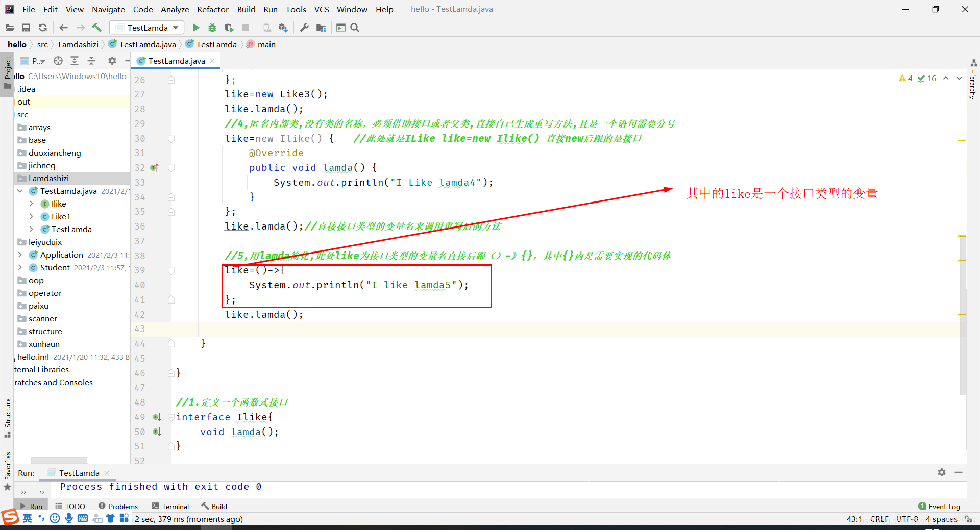This screenshot has width=980, height=530.
Task: Click the Search Everywhere magnifier icon
Action: pos(355,28)
